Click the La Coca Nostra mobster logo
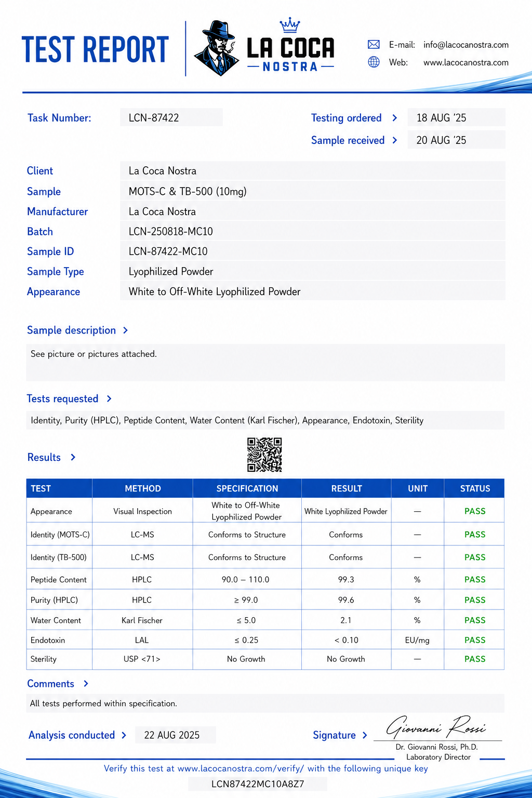Image resolution: width=532 pixels, height=798 pixels. click(216, 48)
